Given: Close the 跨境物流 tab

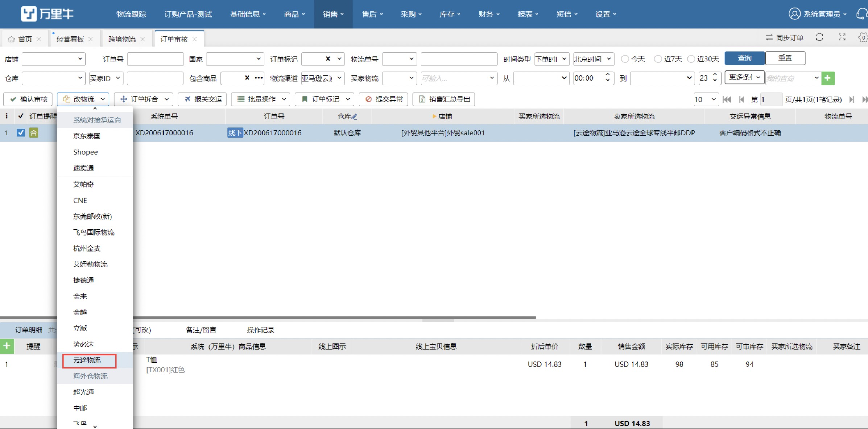Looking at the screenshot, I should click(x=142, y=39).
